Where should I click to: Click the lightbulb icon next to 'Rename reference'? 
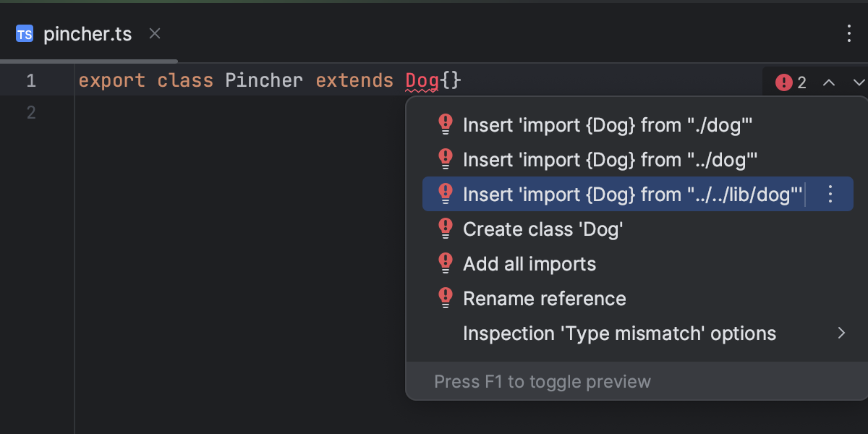[445, 298]
